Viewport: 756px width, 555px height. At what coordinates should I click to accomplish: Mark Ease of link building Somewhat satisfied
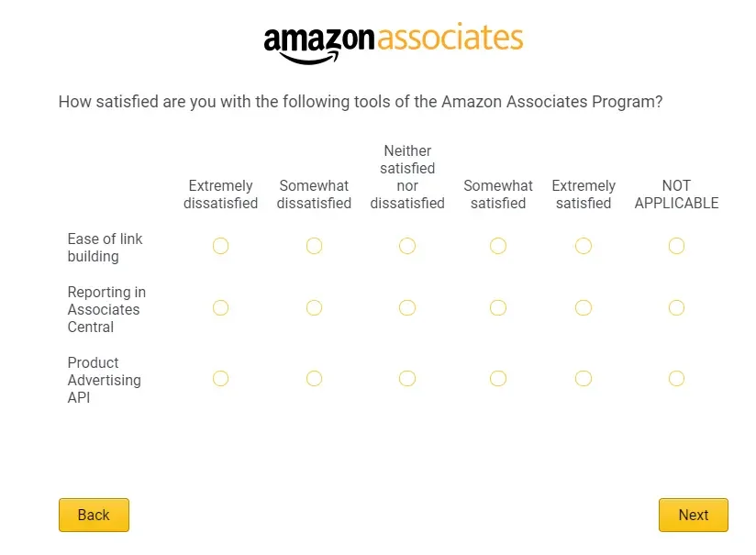coord(498,246)
